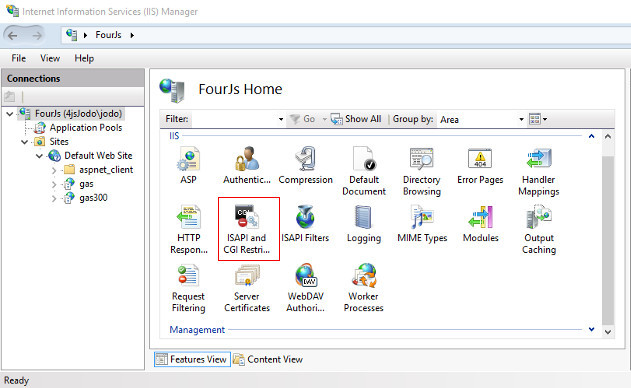
Task: Expand the aspnet_client folder node
Action: pyautogui.click(x=54, y=170)
